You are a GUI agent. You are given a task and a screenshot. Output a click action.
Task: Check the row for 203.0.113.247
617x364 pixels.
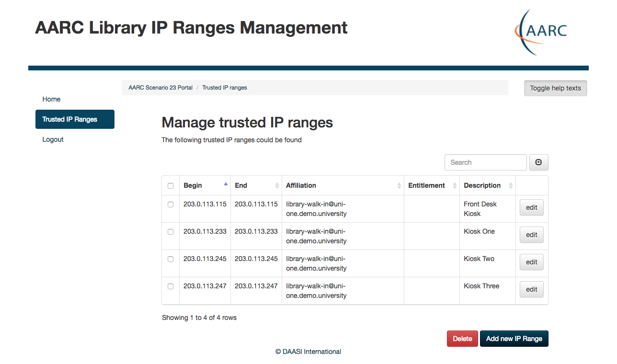coord(171,286)
